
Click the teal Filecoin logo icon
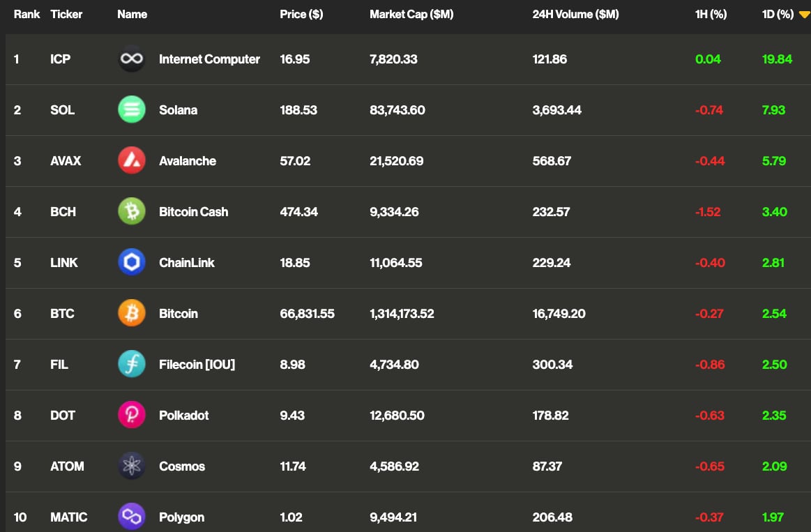(131, 365)
